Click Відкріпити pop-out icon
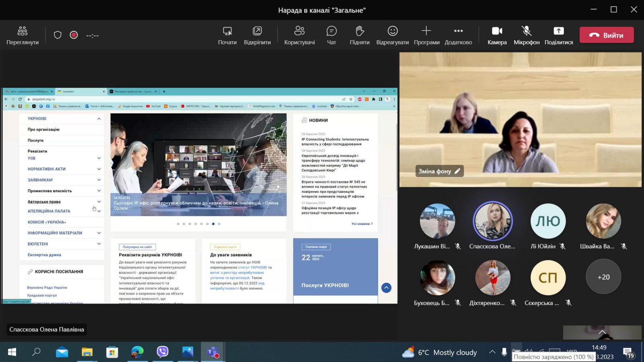Viewport: 644px width, 362px height. coord(257,31)
